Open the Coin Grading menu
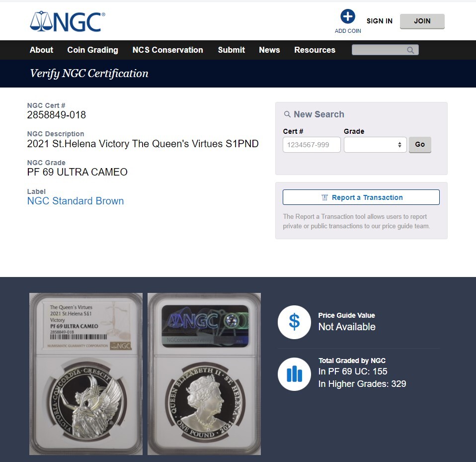 tap(92, 50)
